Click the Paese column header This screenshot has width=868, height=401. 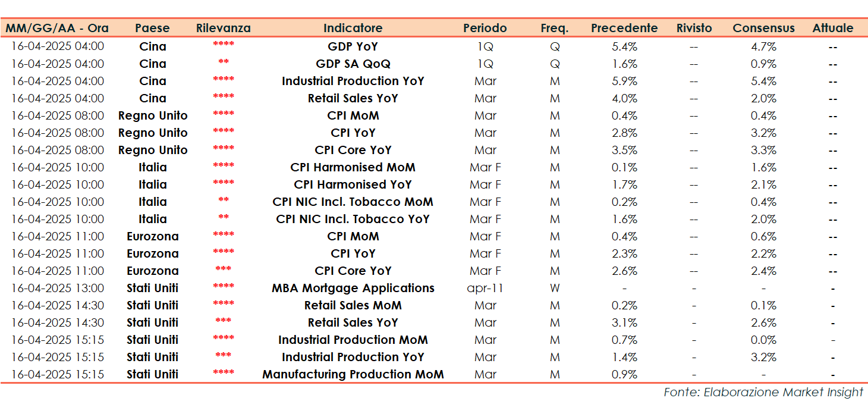click(x=152, y=28)
